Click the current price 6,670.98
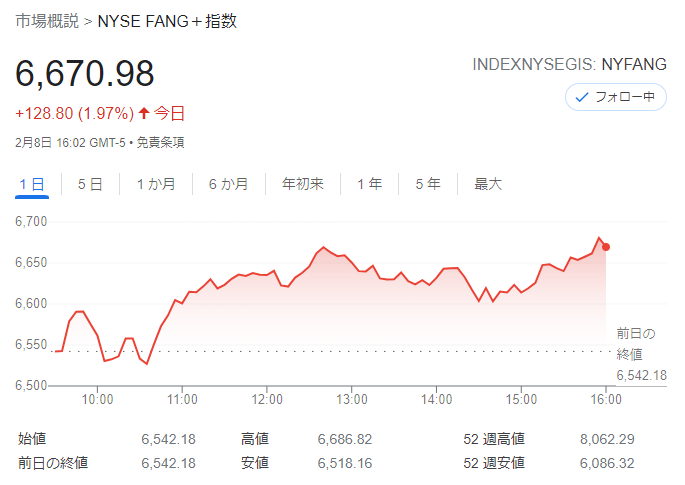 tap(85, 73)
